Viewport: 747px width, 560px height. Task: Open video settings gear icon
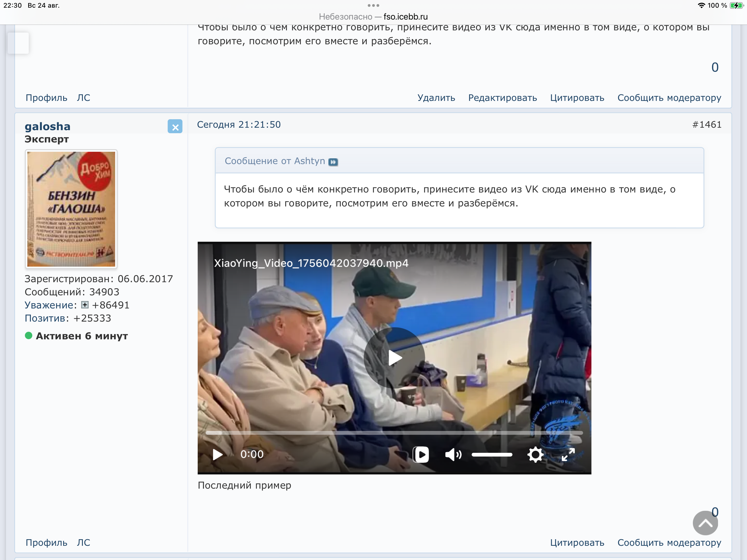tap(535, 455)
